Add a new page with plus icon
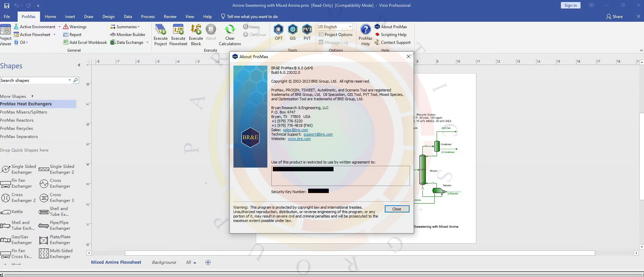Image resolution: width=644 pixels, height=277 pixels. tap(208, 262)
